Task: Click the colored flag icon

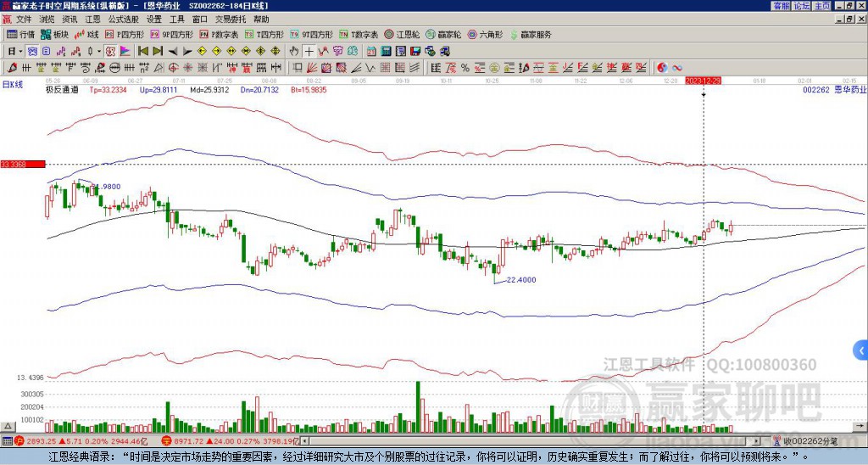Action: [x=125, y=52]
